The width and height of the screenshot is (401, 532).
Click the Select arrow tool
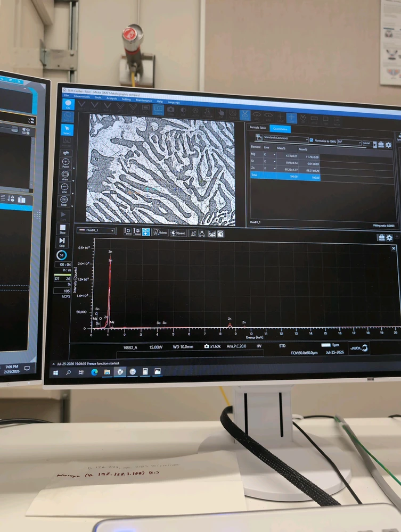[x=67, y=130]
